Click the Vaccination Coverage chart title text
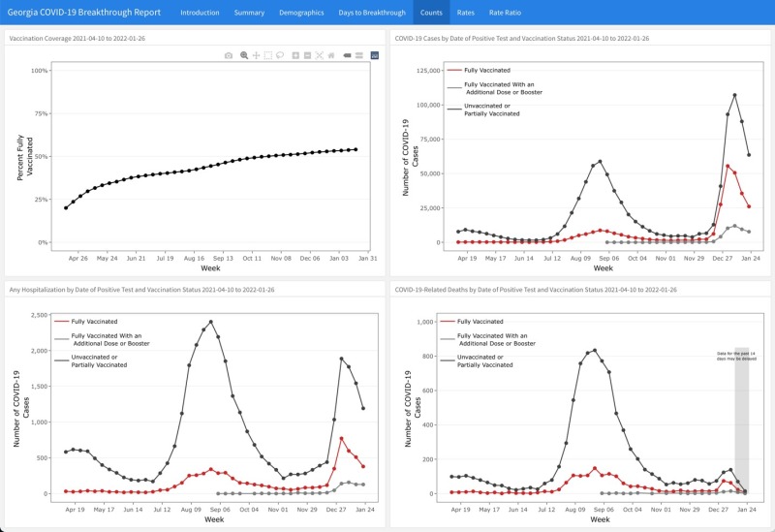The width and height of the screenshot is (775, 532). pos(77,38)
